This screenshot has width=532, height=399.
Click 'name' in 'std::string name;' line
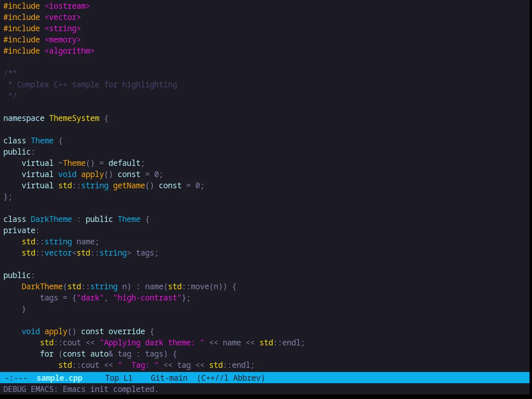[86, 241]
